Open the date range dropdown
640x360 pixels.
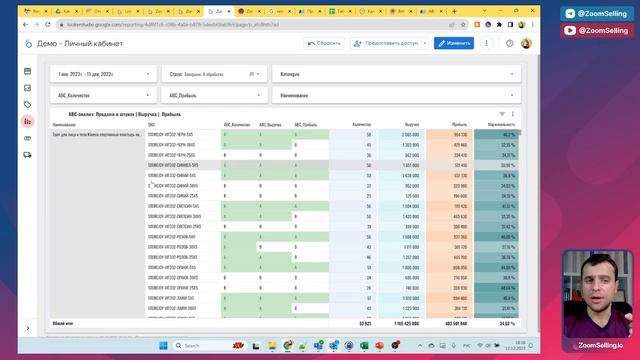(x=103, y=74)
